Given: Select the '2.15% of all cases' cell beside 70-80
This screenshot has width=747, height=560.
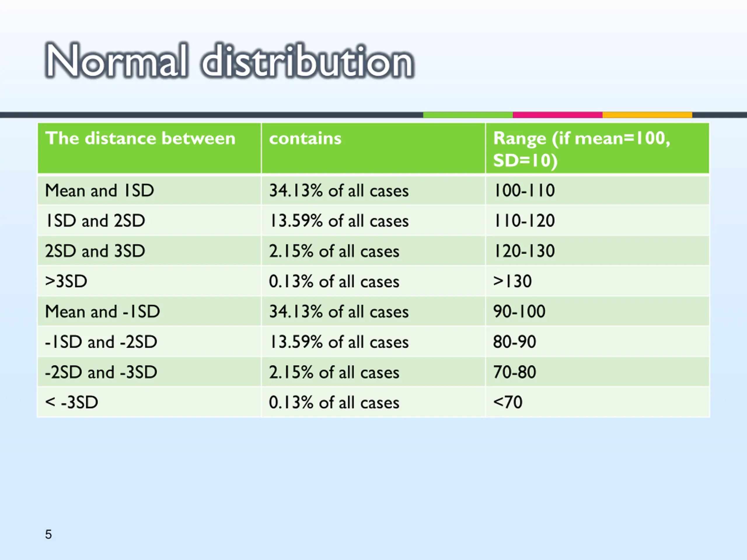Looking at the screenshot, I should pos(373,372).
